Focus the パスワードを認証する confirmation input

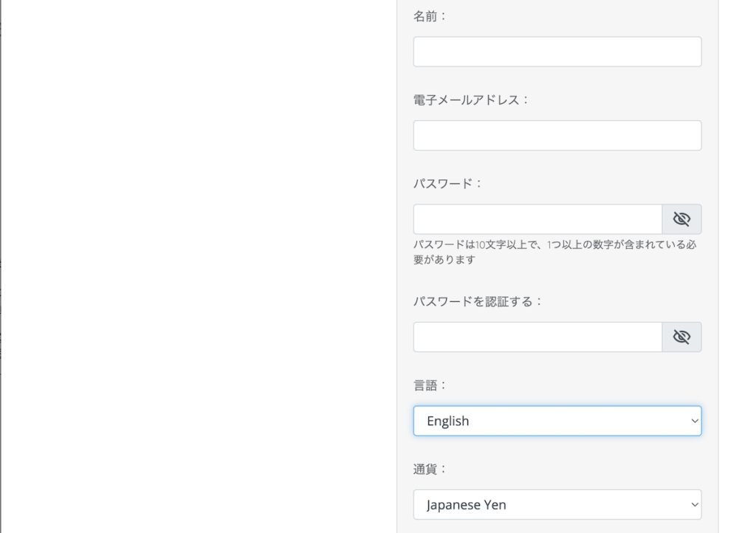click(x=537, y=337)
